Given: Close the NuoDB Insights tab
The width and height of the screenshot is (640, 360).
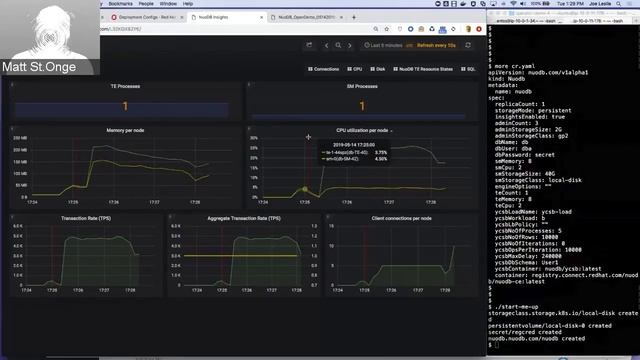Looking at the screenshot, I should [x=262, y=17].
